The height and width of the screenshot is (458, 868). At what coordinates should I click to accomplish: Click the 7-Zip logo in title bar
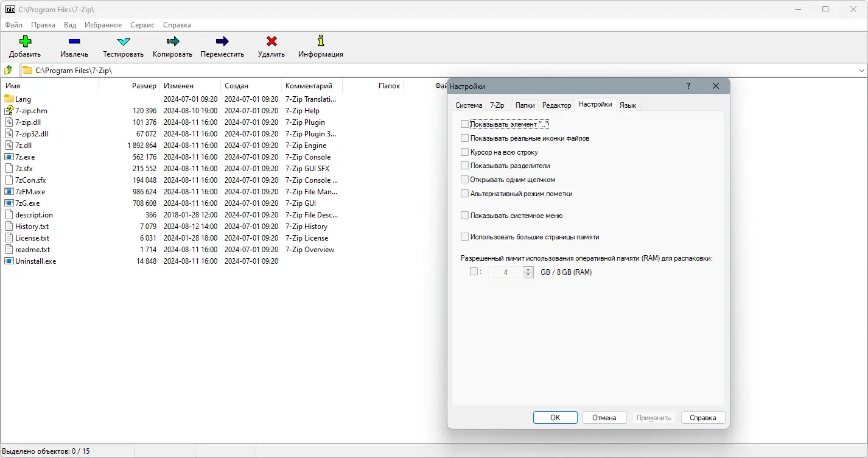pos(10,9)
